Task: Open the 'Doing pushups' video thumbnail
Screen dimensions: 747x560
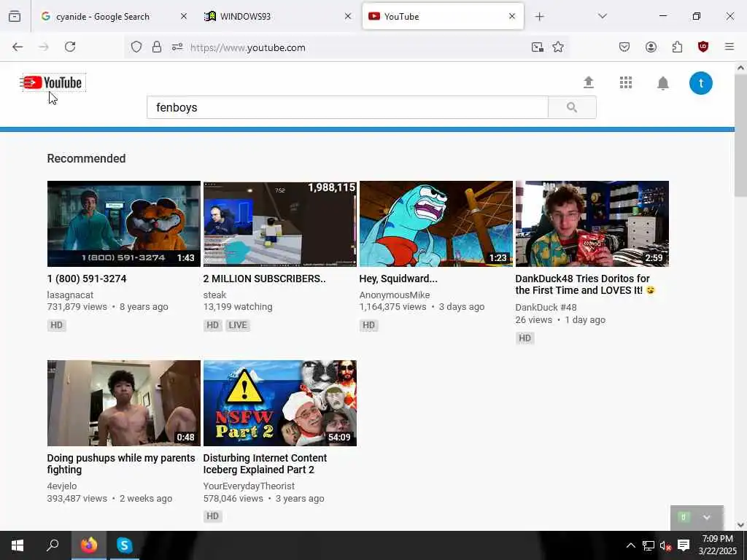Action: (124, 403)
